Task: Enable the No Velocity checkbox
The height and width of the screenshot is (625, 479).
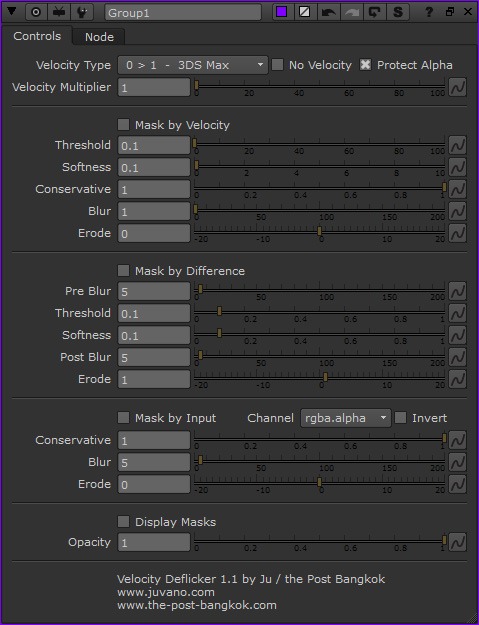Action: pos(277,65)
